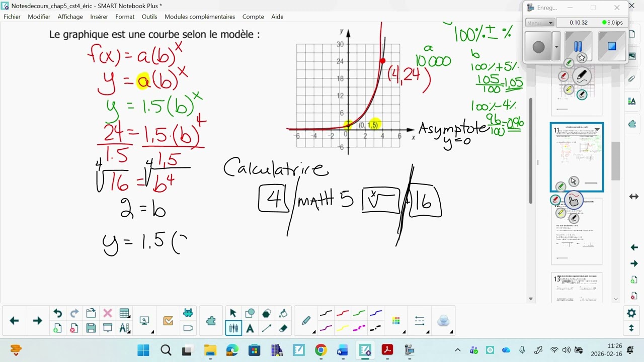
Task: Pick the blue pen line style
Action: click(x=376, y=313)
